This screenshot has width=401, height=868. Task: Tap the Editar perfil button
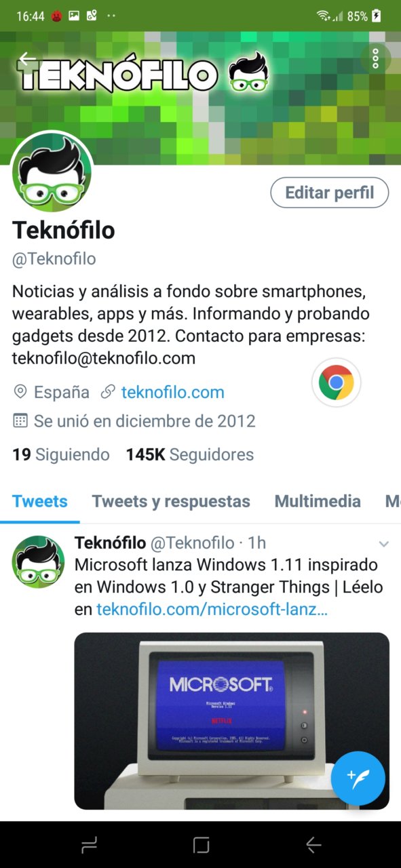click(x=330, y=193)
